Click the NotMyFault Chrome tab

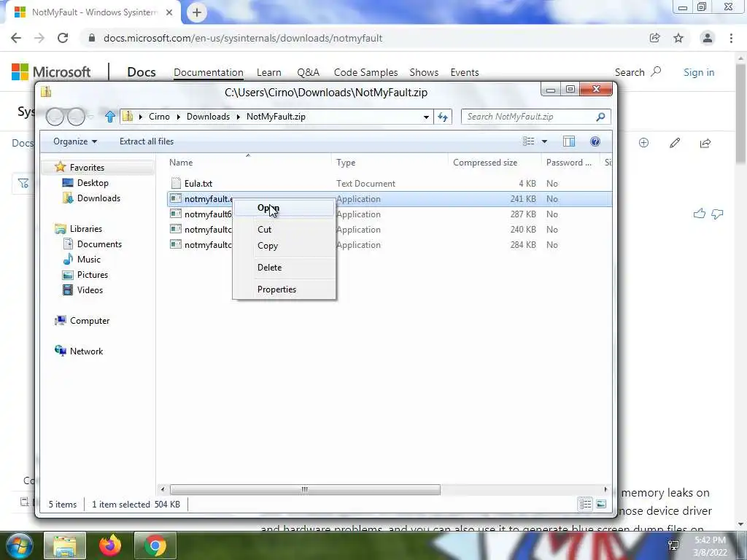93,12
